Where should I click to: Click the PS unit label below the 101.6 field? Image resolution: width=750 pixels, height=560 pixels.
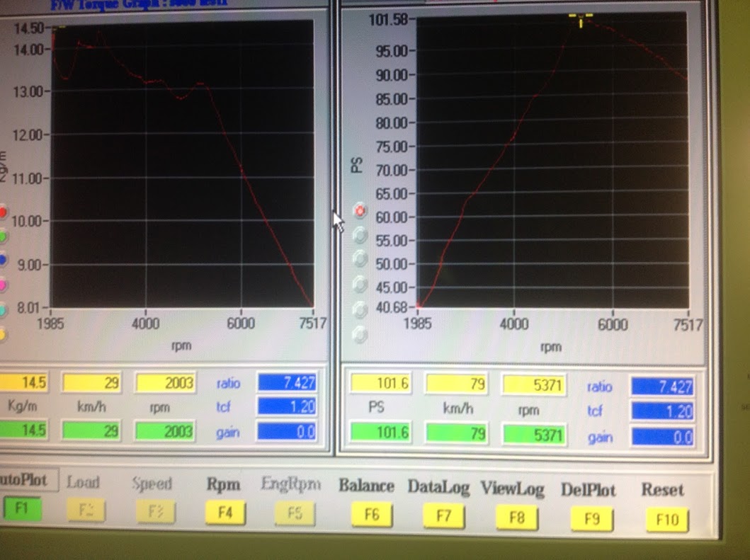(x=377, y=408)
